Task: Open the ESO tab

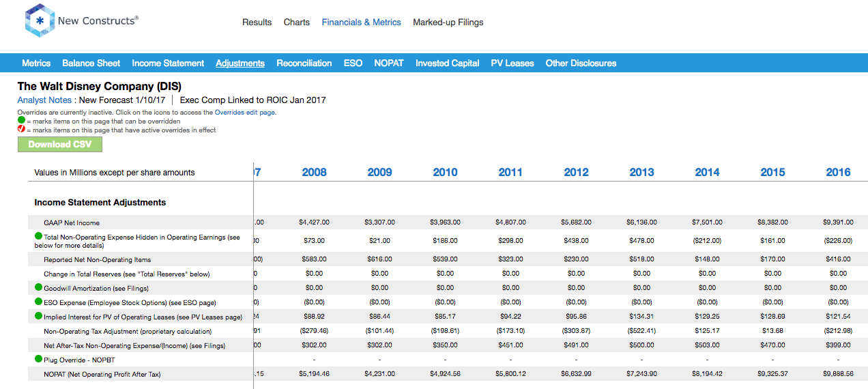Action: (x=353, y=63)
